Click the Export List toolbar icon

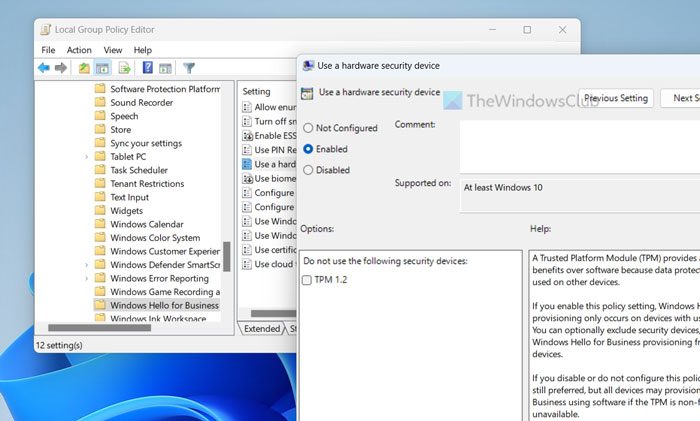point(124,68)
